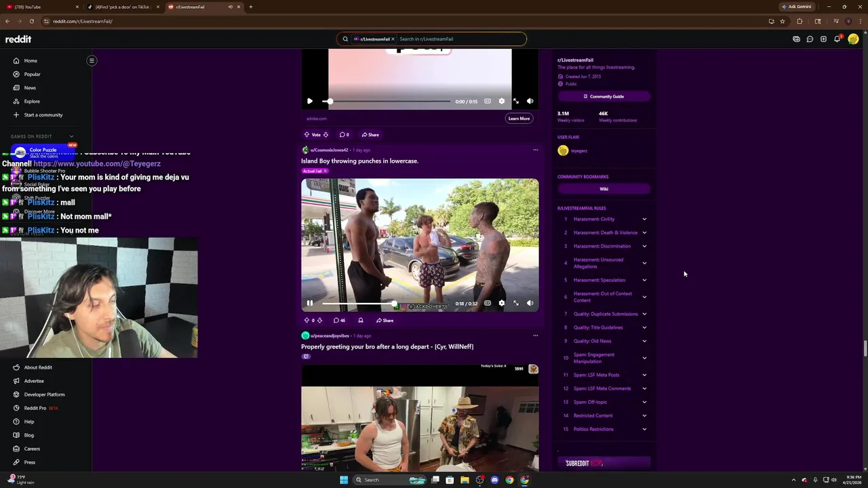Seek the Island Boy video progress bar

tap(387, 303)
